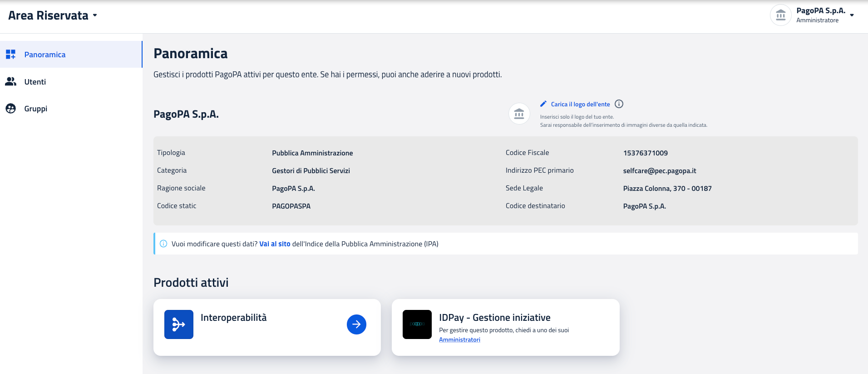Click the Panoramica dashboard icon in sidebar
Viewport: 868px width, 374px height.
coord(11,55)
